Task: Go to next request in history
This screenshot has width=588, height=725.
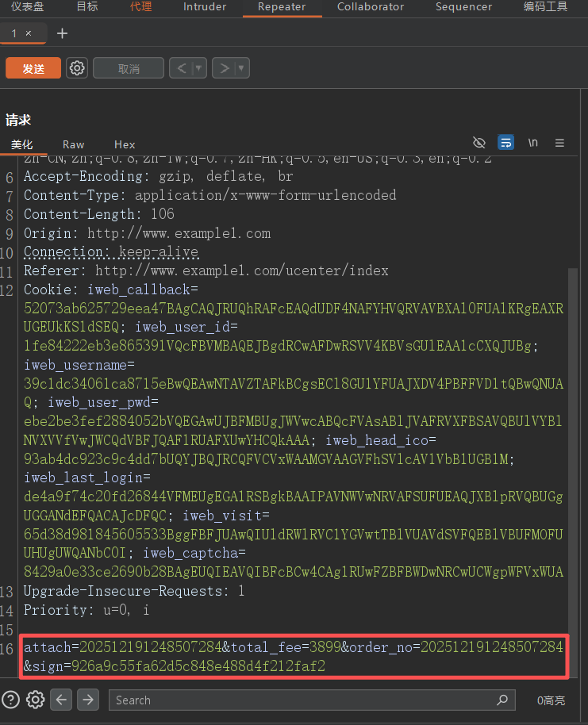Action: [x=225, y=68]
